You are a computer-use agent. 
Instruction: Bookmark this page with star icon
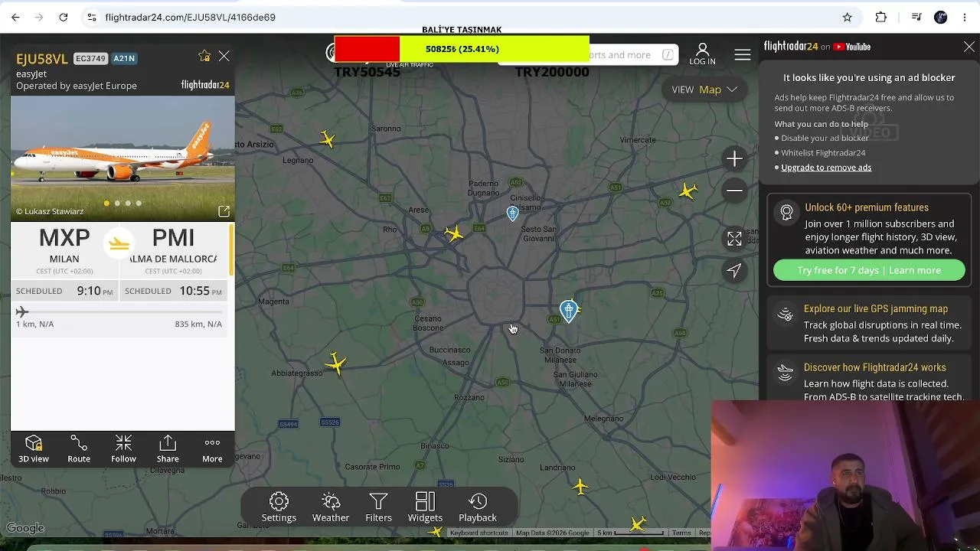847,17
